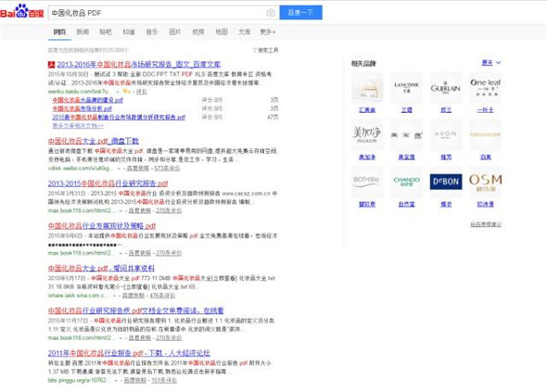Select the CHANDO brand logo

point(406,182)
